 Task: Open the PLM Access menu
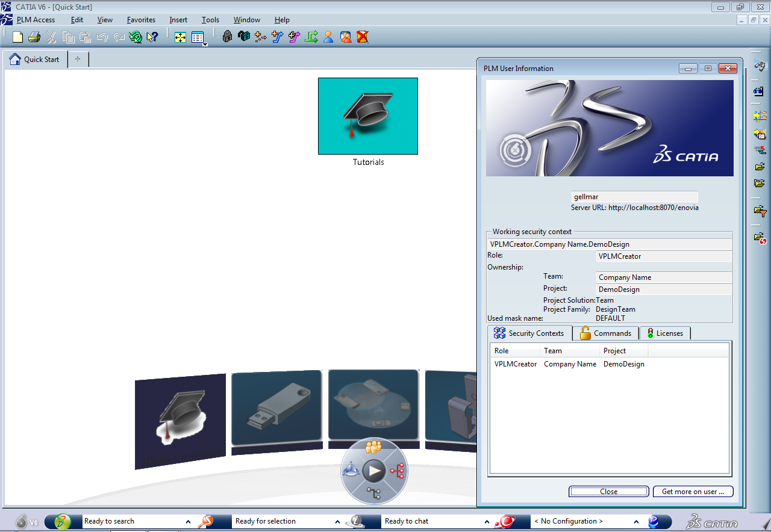[x=36, y=20]
